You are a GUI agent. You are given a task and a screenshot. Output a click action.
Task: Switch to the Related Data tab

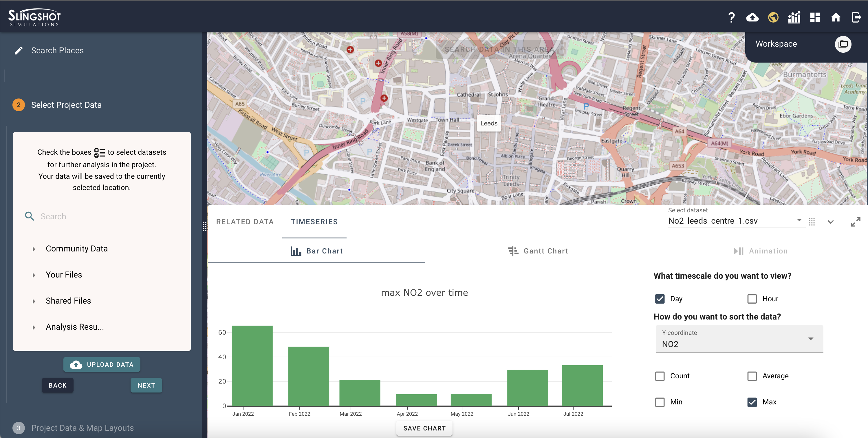(x=245, y=222)
